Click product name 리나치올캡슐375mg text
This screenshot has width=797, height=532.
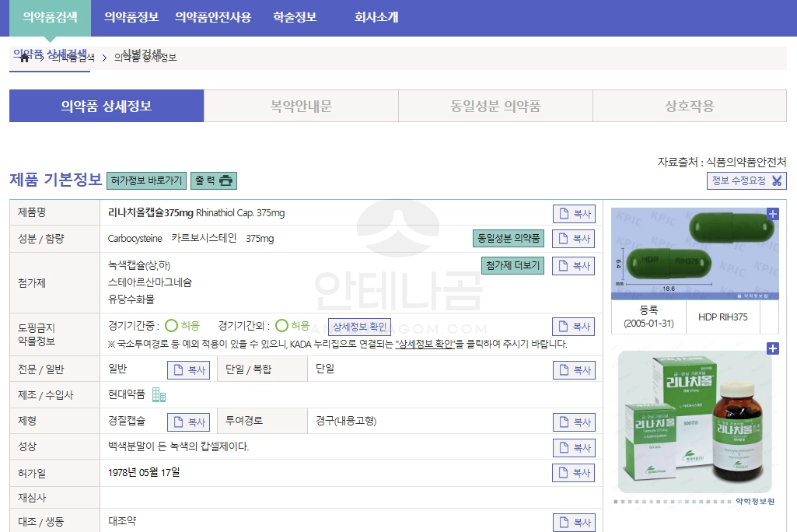150,212
